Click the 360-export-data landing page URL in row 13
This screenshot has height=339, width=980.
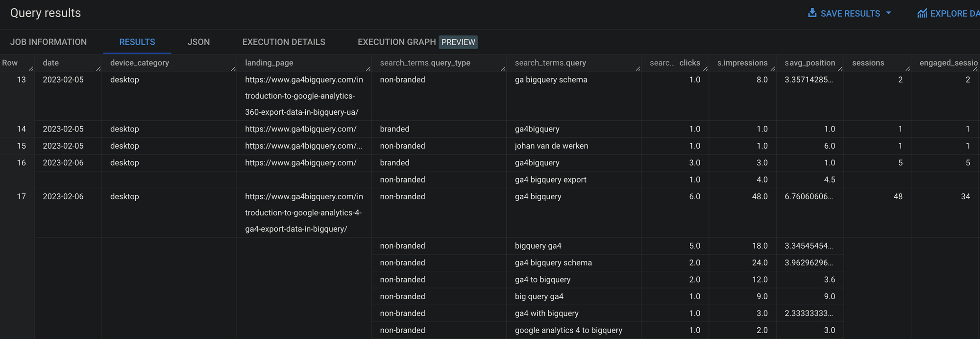click(x=304, y=96)
